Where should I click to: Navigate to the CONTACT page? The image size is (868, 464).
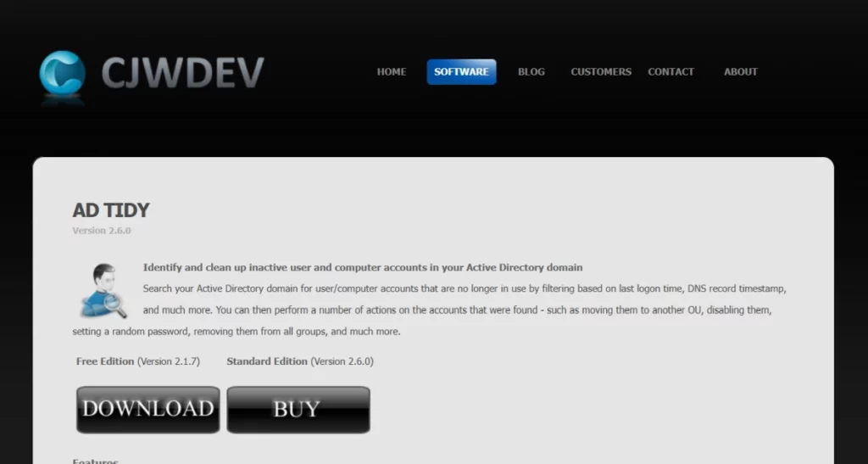click(x=670, y=72)
